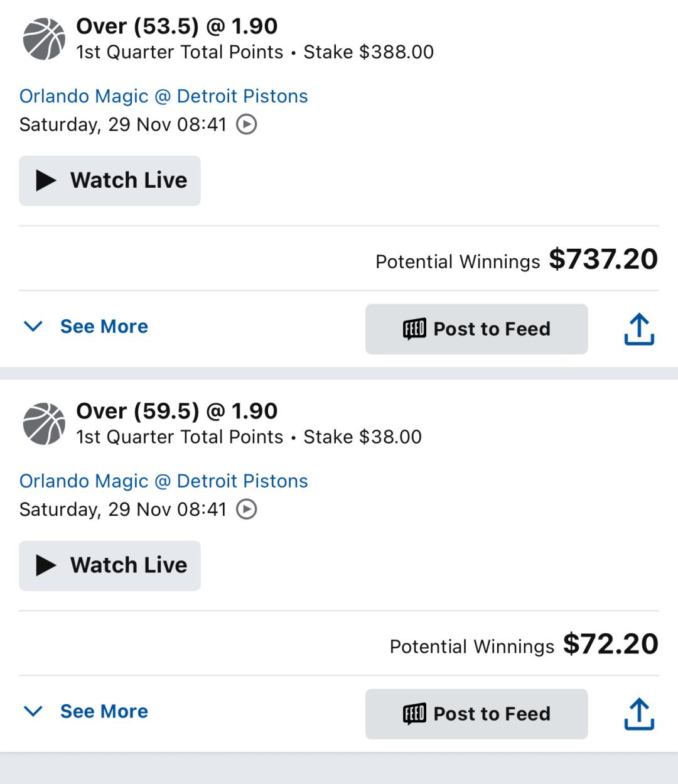Click the $737.20 potential winnings amount
The image size is (678, 784).
603,259
